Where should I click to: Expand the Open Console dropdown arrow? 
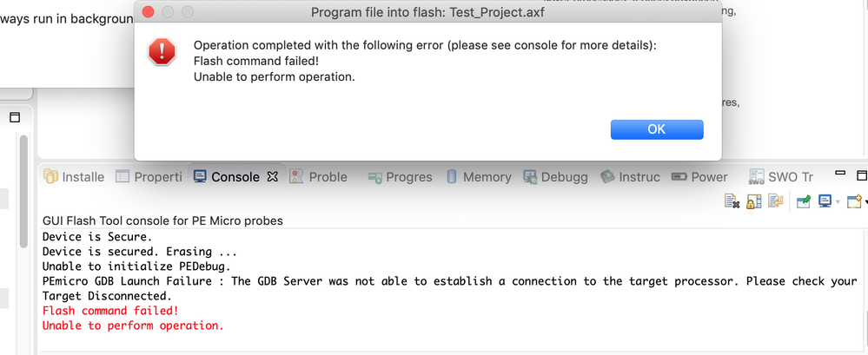coord(865,202)
